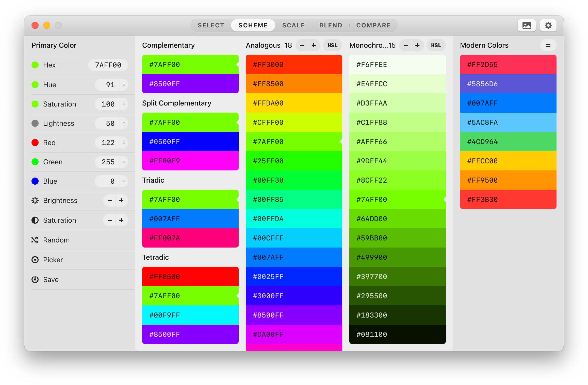Image resolution: width=588 pixels, height=385 pixels.
Task: Switch to the SCALE tab
Action: (293, 25)
